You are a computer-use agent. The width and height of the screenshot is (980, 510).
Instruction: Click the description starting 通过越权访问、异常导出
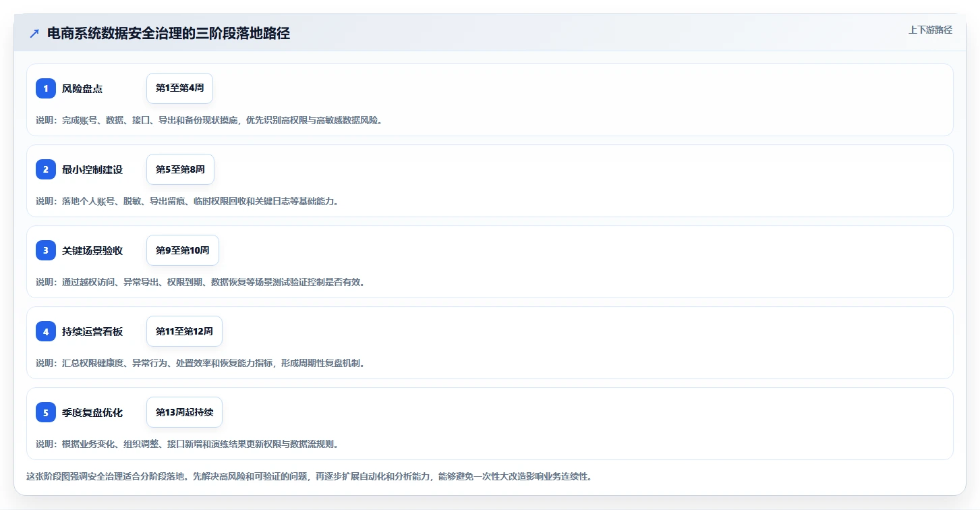[200, 282]
